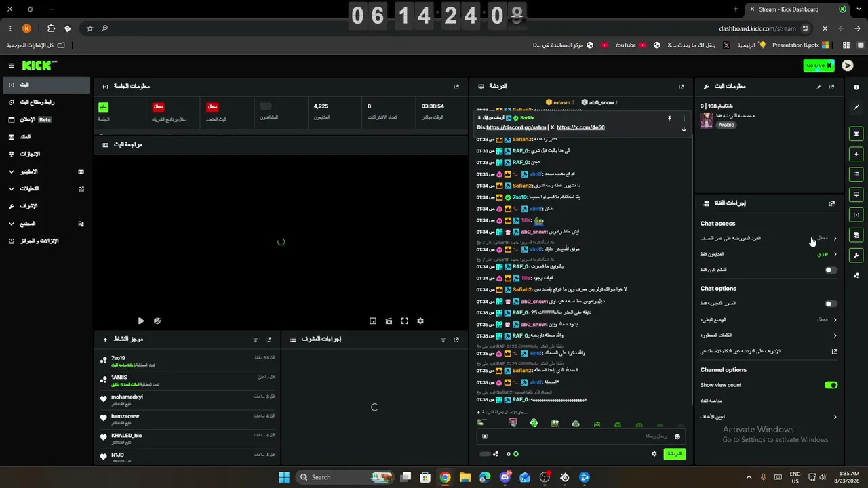Open الإنزالات و الجوائز drops and rewards

pyautogui.click(x=46, y=241)
